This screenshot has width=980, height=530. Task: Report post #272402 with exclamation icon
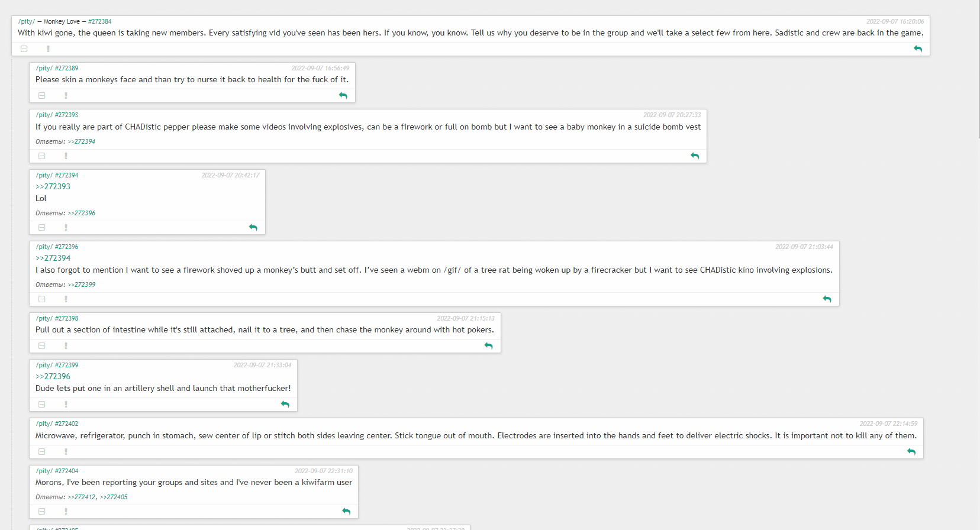point(66,451)
